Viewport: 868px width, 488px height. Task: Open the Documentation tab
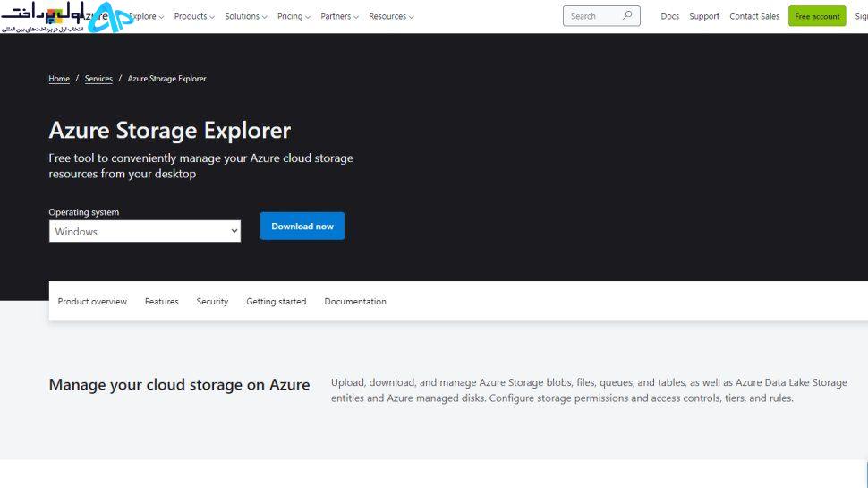pos(355,302)
